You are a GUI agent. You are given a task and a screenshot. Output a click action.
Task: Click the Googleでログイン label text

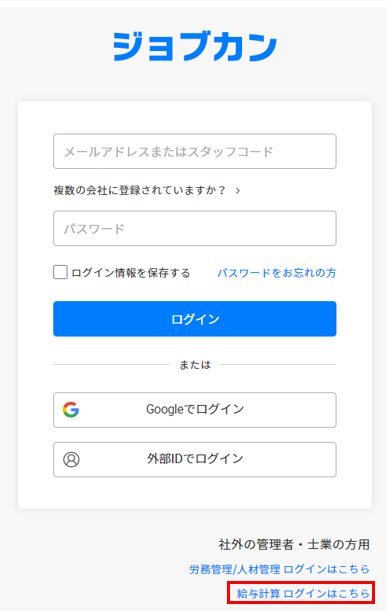[195, 409]
